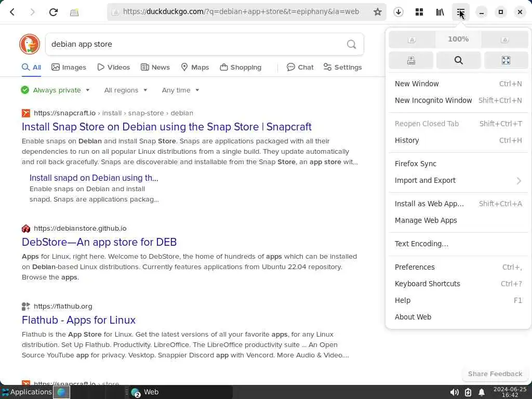
Task: Open Text Encoding menu item
Action: (x=458, y=244)
